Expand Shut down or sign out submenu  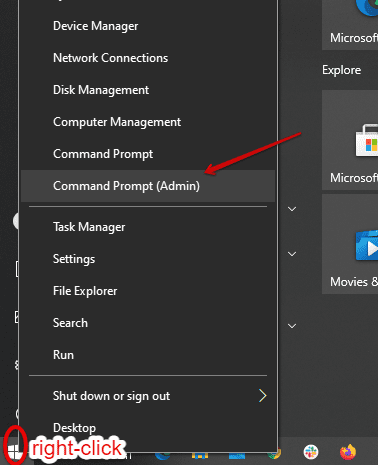(x=148, y=396)
